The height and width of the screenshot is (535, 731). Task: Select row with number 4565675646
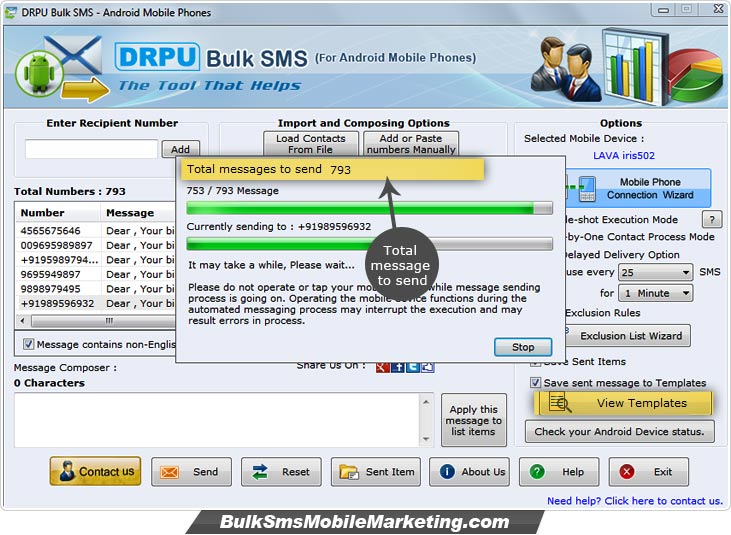coord(96,231)
